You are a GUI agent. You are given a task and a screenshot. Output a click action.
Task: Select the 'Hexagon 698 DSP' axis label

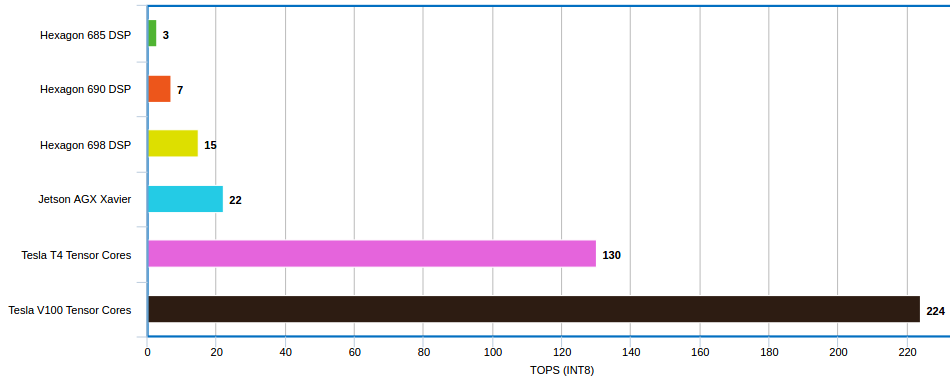click(x=85, y=145)
